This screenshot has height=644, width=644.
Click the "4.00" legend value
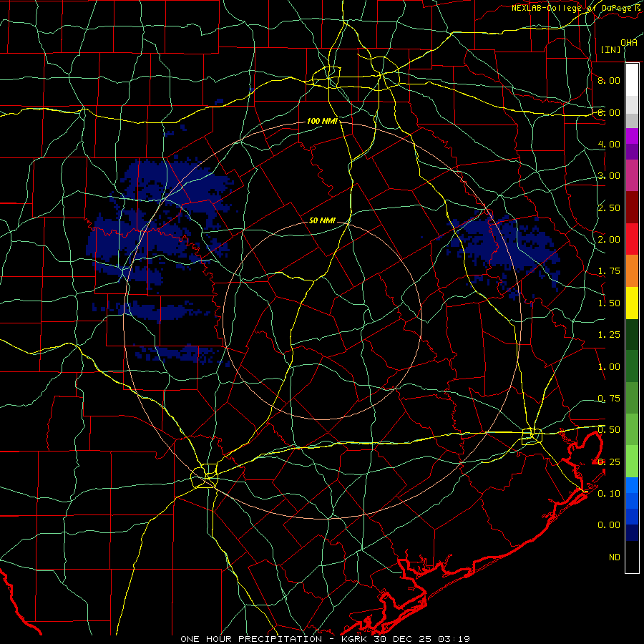pos(609,144)
